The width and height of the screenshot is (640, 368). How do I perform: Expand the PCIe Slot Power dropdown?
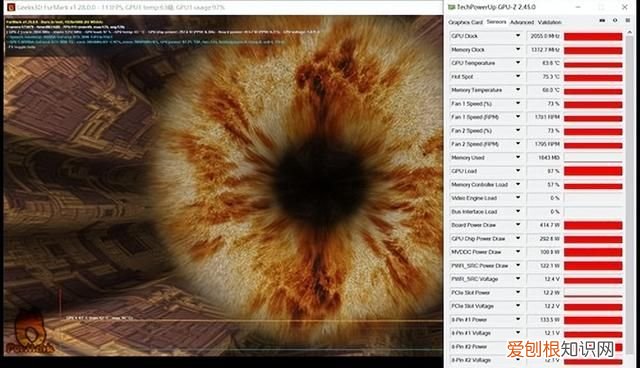tap(518, 293)
